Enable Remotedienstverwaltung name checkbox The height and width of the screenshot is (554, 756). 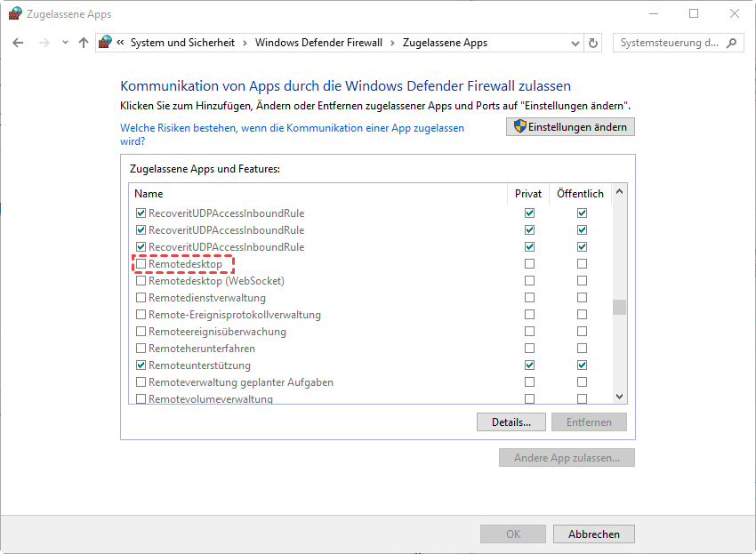[141, 298]
